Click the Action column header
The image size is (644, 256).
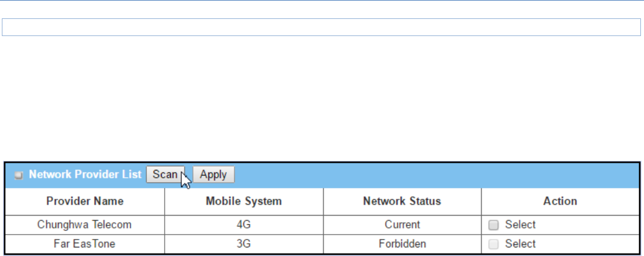pyautogui.click(x=560, y=201)
